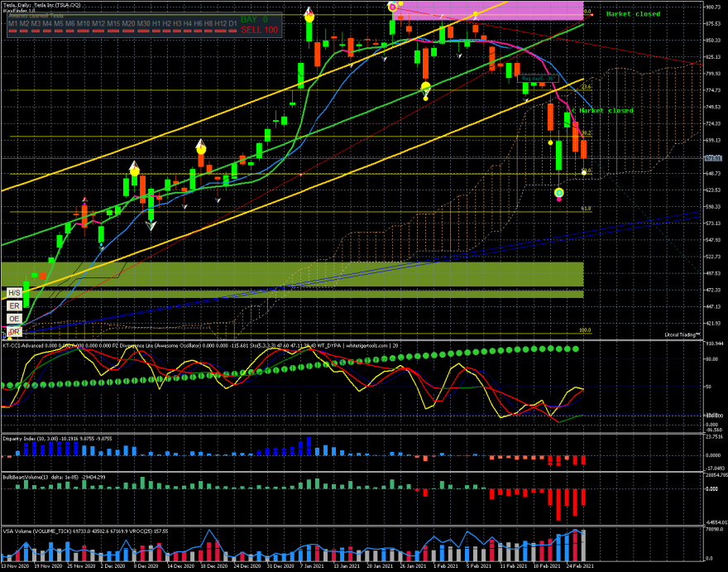Pick the H1 timeframe label
The width and height of the screenshot is (728, 572).
click(156, 24)
